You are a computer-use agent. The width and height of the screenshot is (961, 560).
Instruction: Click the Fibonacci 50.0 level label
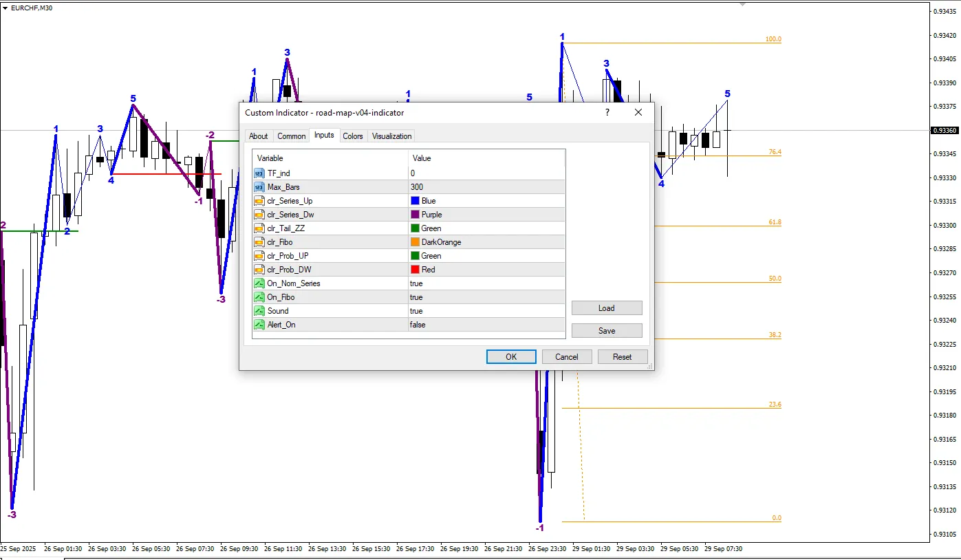(x=775, y=279)
